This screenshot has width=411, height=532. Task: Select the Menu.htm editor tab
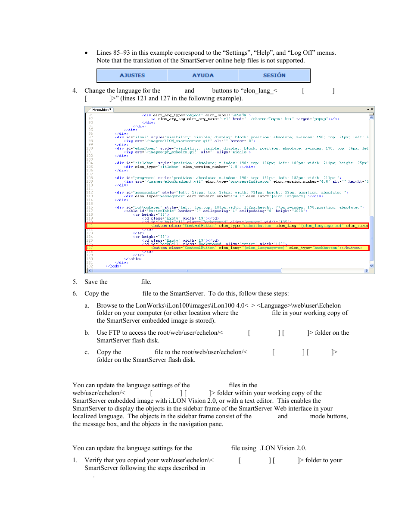click(x=102, y=110)
